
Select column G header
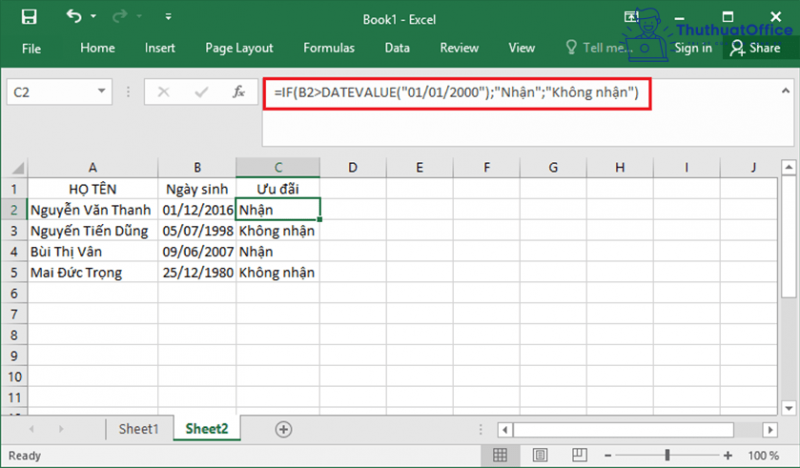553,167
